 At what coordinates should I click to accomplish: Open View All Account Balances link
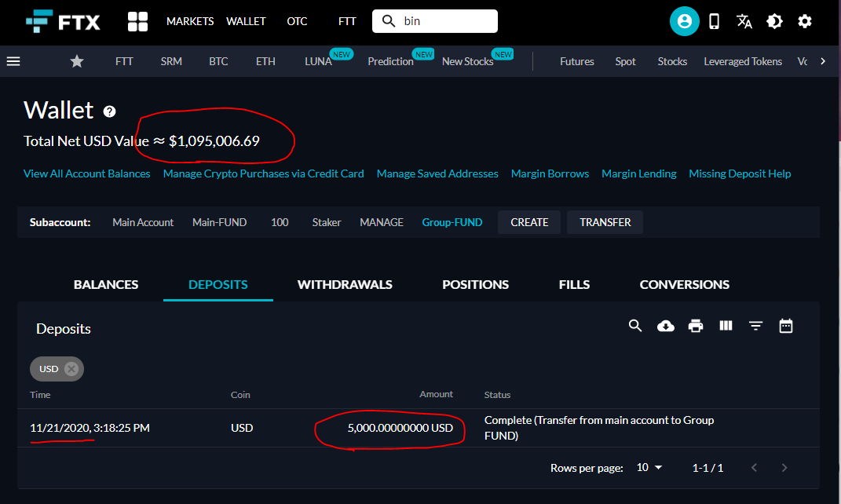87,173
